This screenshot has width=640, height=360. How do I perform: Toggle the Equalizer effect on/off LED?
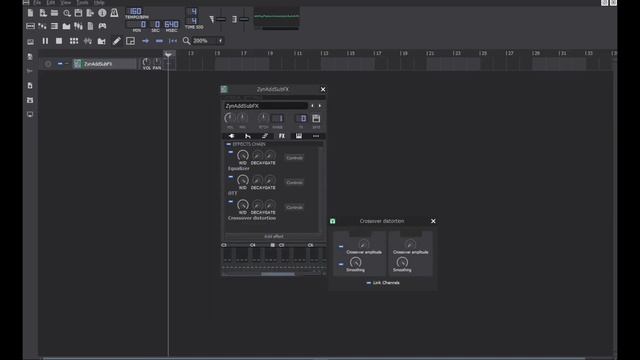tap(231, 152)
